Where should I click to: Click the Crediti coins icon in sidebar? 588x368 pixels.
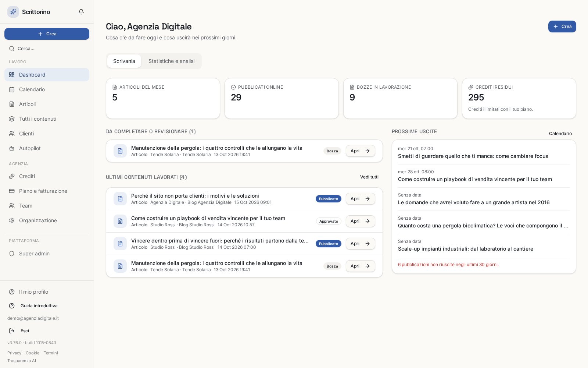pyautogui.click(x=12, y=176)
